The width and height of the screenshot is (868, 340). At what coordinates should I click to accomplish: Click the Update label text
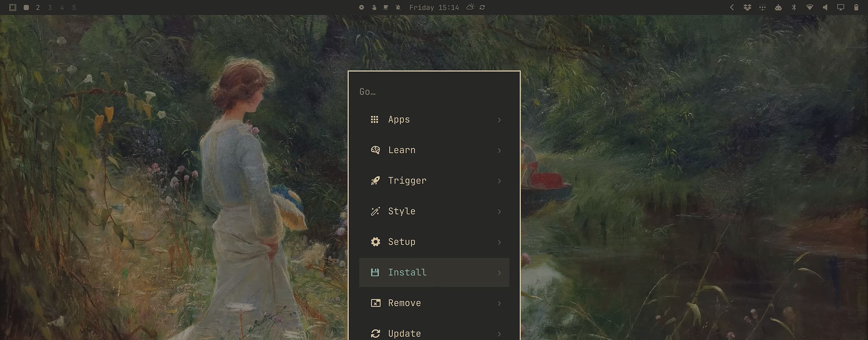(x=404, y=334)
